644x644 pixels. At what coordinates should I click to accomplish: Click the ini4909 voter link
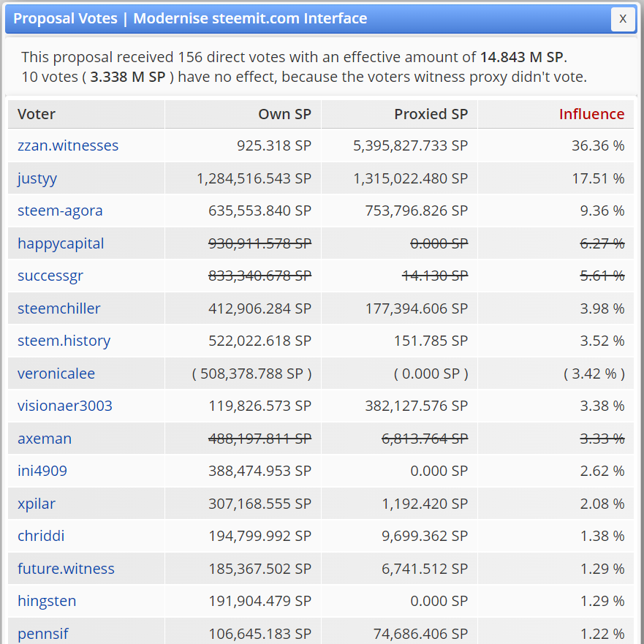42,471
